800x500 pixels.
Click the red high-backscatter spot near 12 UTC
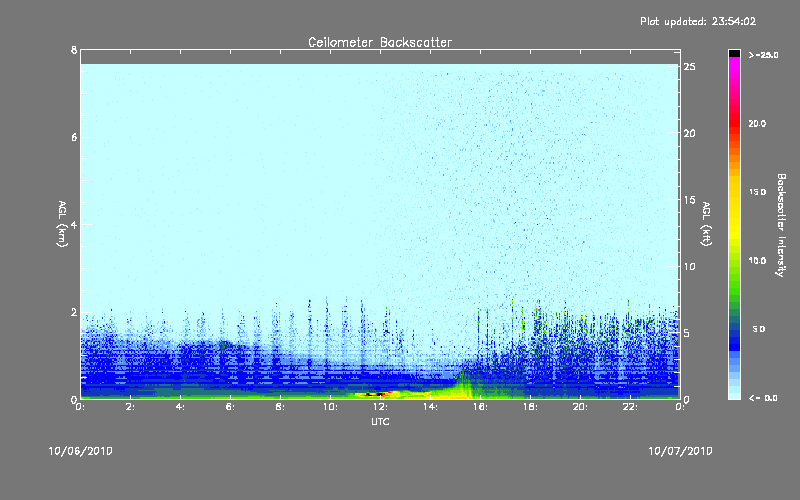373,394
